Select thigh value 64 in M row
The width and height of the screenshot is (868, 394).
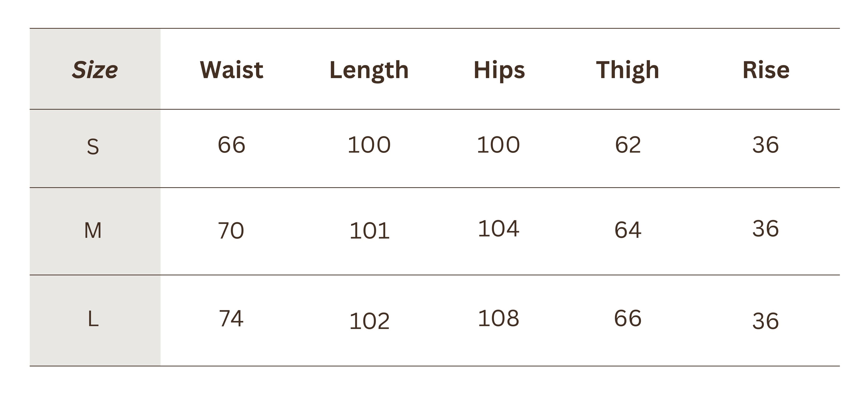628,230
